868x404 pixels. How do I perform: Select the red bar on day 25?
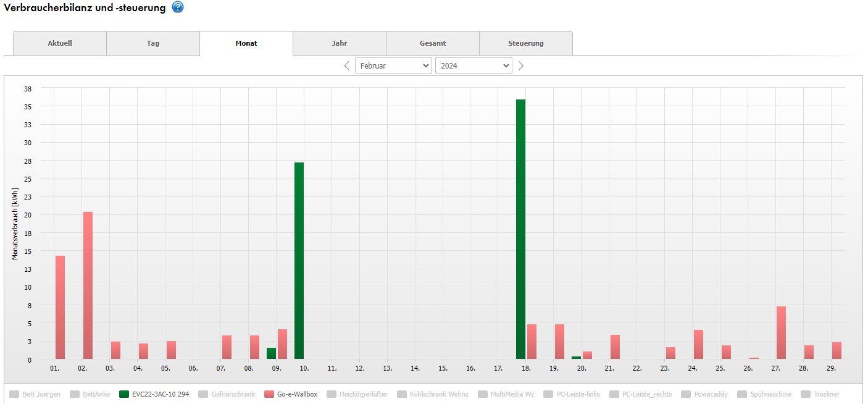click(x=726, y=352)
